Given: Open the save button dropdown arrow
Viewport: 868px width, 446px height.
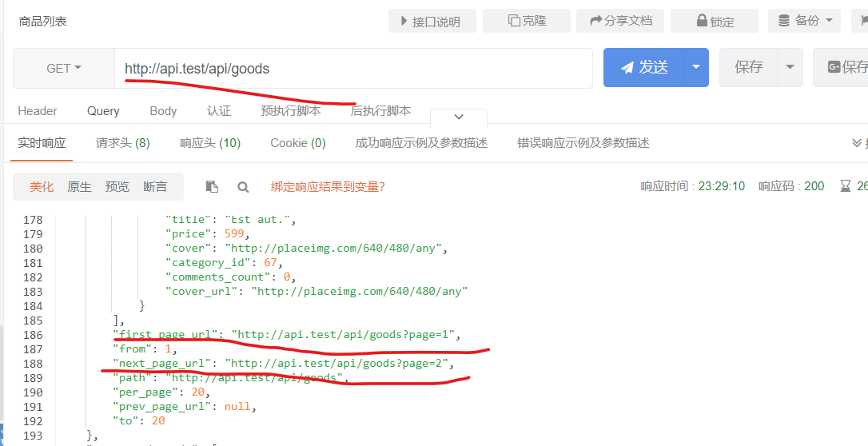Looking at the screenshot, I should pyautogui.click(x=790, y=67).
